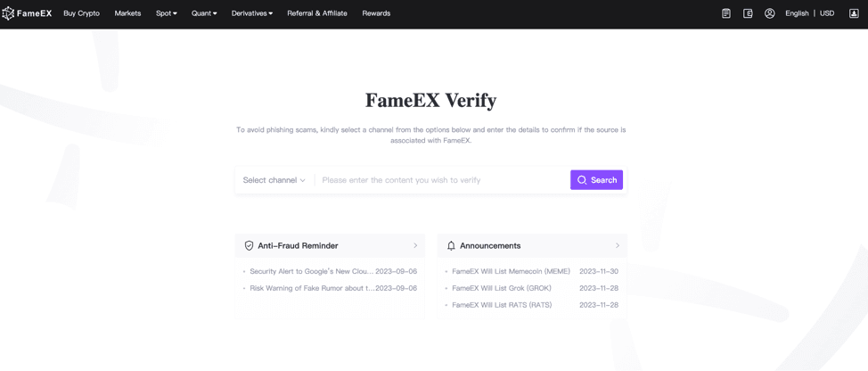Click the magnifier icon in the Search button
This screenshot has height=371, width=868.
(x=582, y=180)
